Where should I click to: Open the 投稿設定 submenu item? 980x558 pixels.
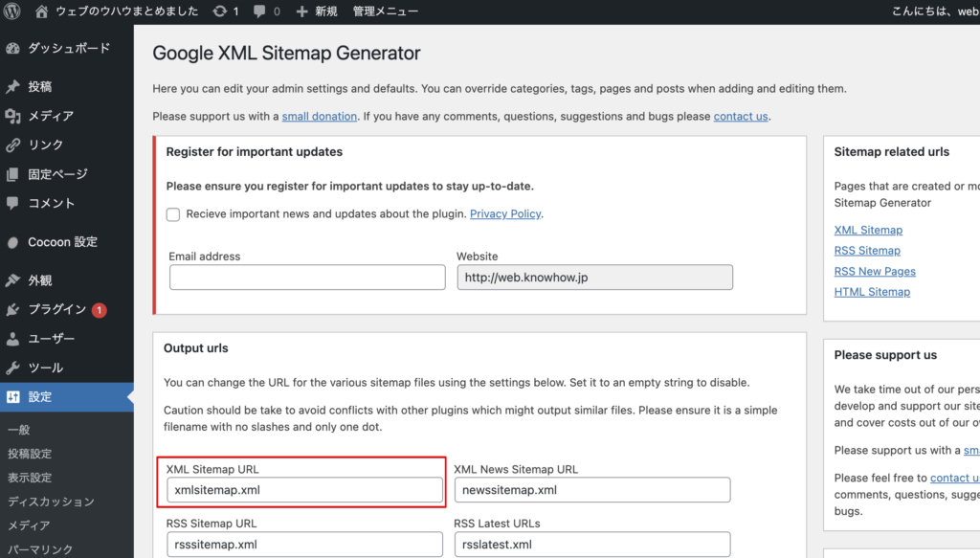(30, 454)
